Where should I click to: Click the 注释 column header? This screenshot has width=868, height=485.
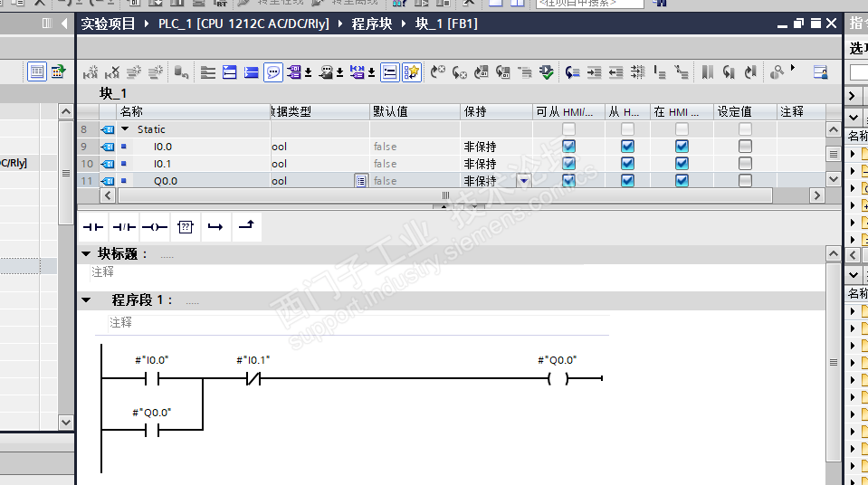coord(801,112)
